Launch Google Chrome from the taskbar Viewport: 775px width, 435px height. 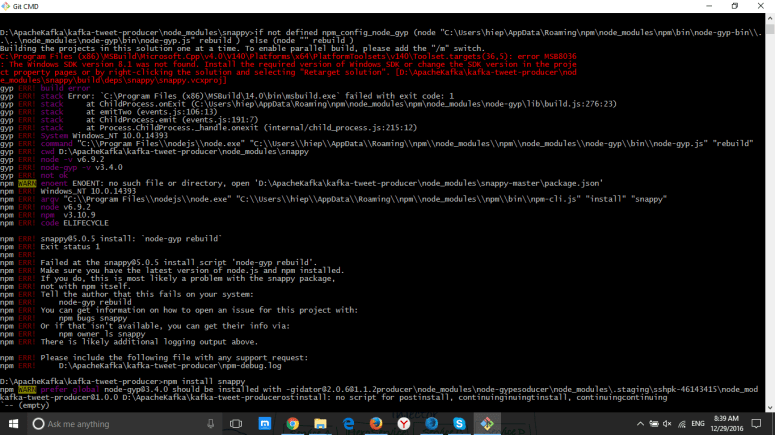tap(293, 424)
